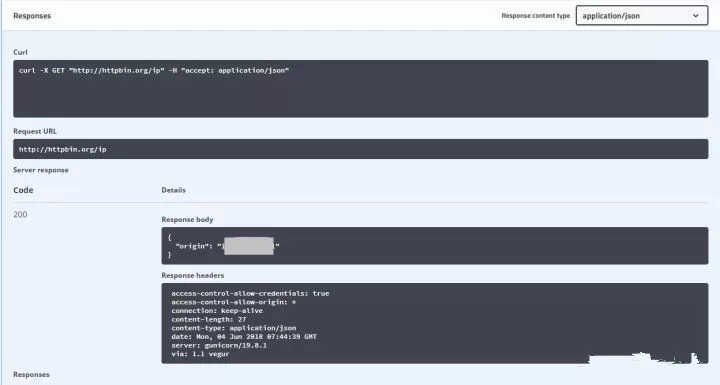Click the access-control-allow-origin header line
The height and width of the screenshot is (385, 720).
234,302
